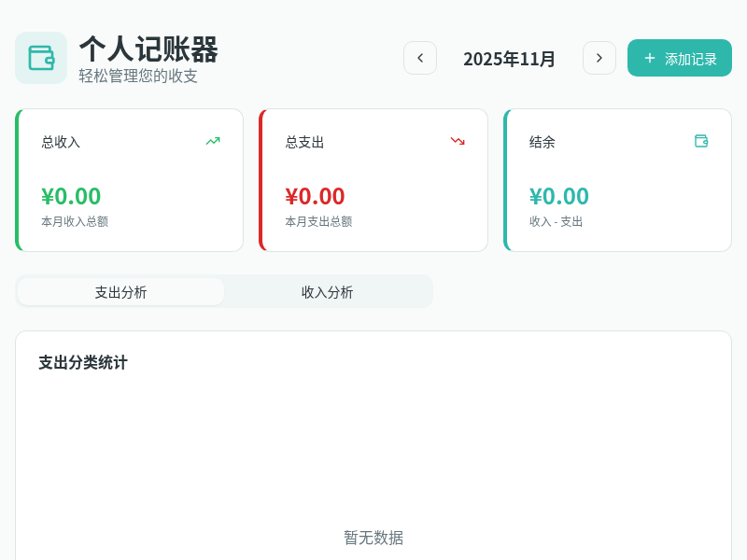Click the wallet card icon on 结余 card
The height and width of the screenshot is (560, 747).
(x=700, y=142)
